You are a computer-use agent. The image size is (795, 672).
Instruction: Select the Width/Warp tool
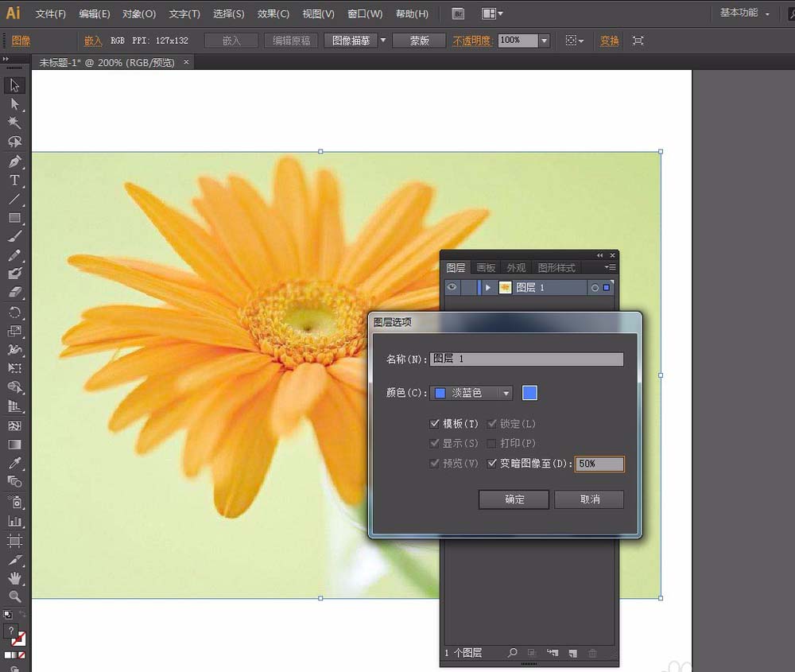coord(14,350)
